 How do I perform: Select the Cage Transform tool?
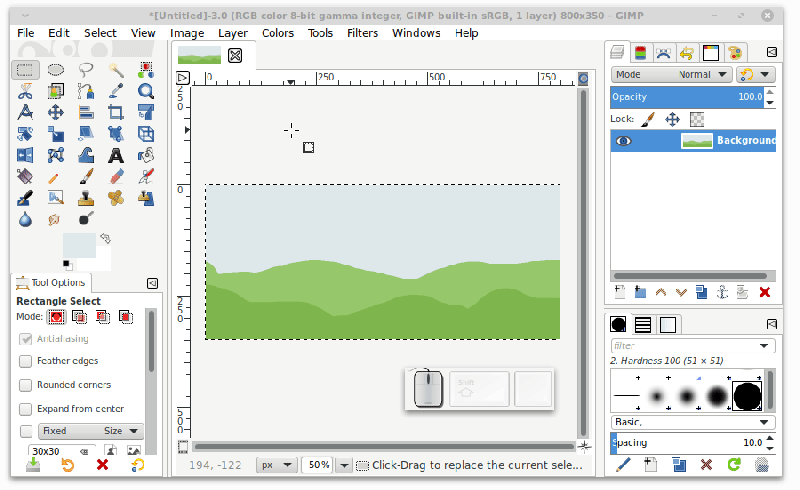coord(55,155)
